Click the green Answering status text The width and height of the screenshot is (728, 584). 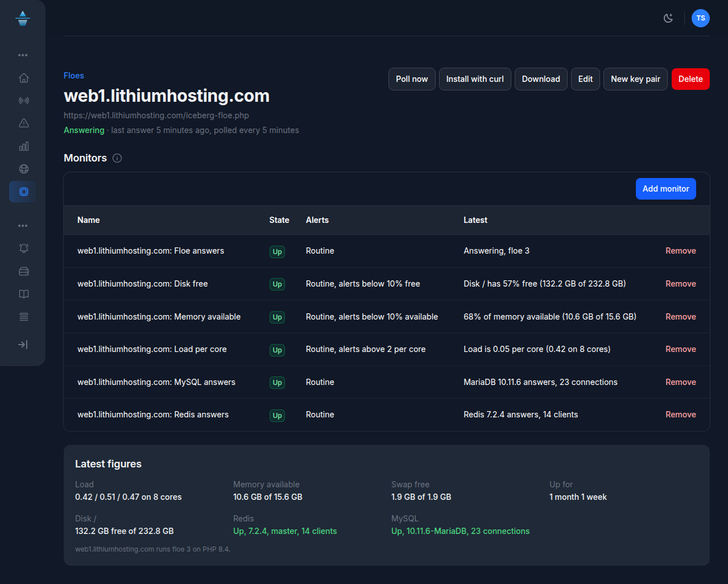pyautogui.click(x=84, y=130)
